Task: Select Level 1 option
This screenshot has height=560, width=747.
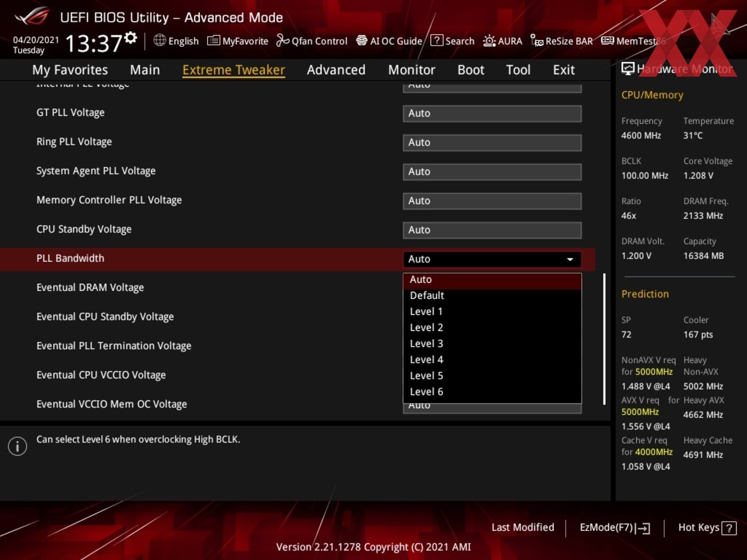Action: click(x=492, y=311)
